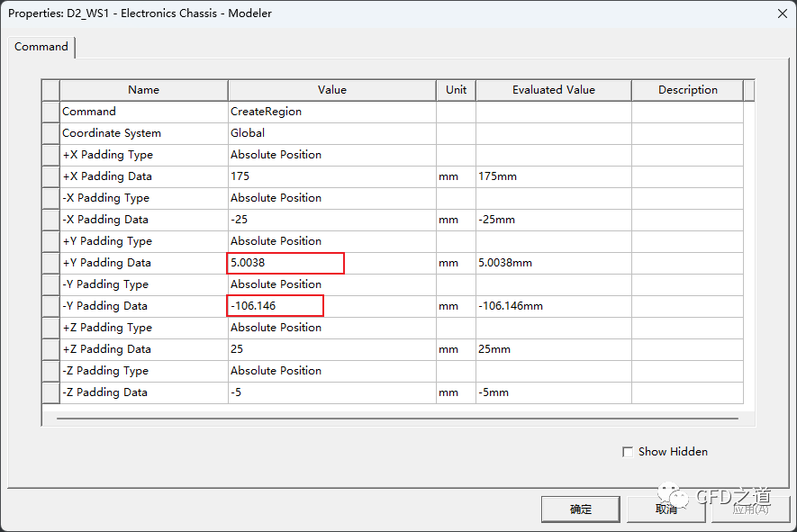Open the -X Padding Type value dropdown
Viewport: 797px width, 532px height.
331,198
